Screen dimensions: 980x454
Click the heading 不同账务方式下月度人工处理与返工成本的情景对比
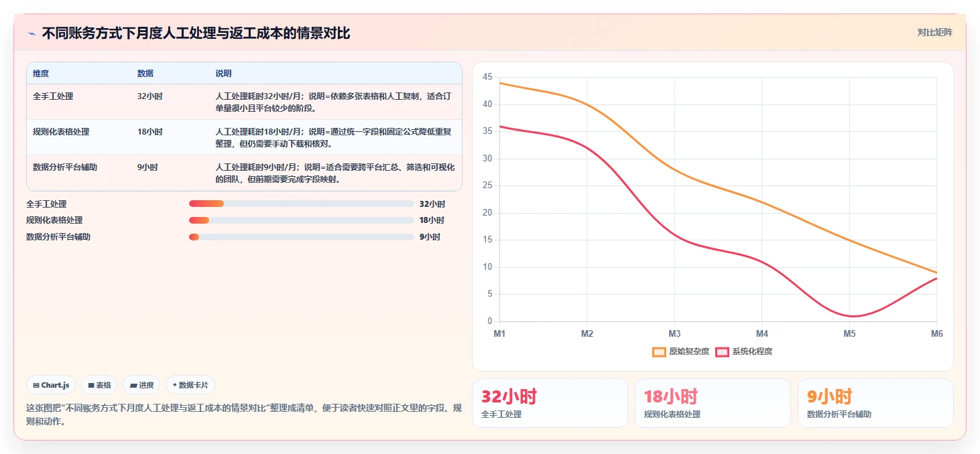196,33
